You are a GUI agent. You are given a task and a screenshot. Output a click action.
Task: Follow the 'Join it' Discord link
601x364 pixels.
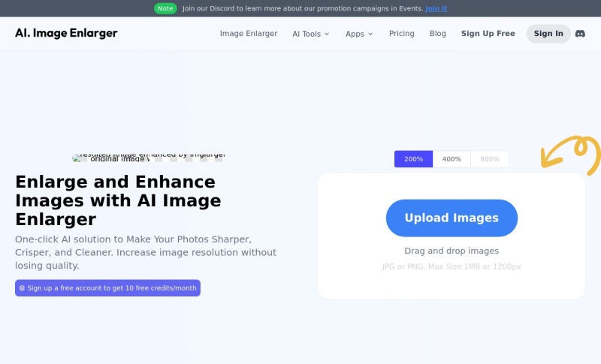(436, 8)
